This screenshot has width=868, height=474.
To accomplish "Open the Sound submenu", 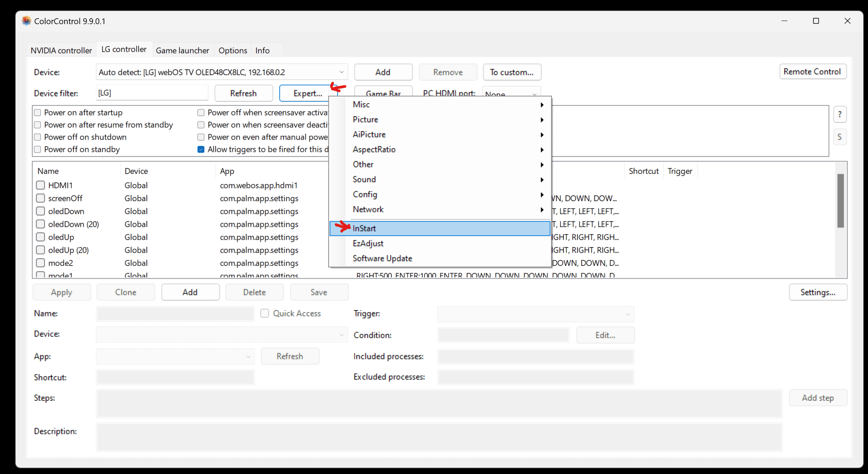I will tap(440, 179).
